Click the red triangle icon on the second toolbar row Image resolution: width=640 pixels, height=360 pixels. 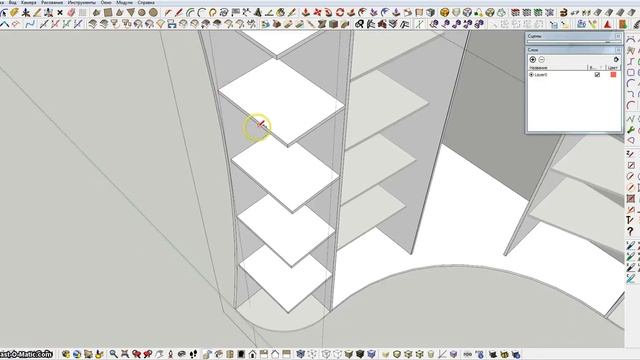pos(608,24)
